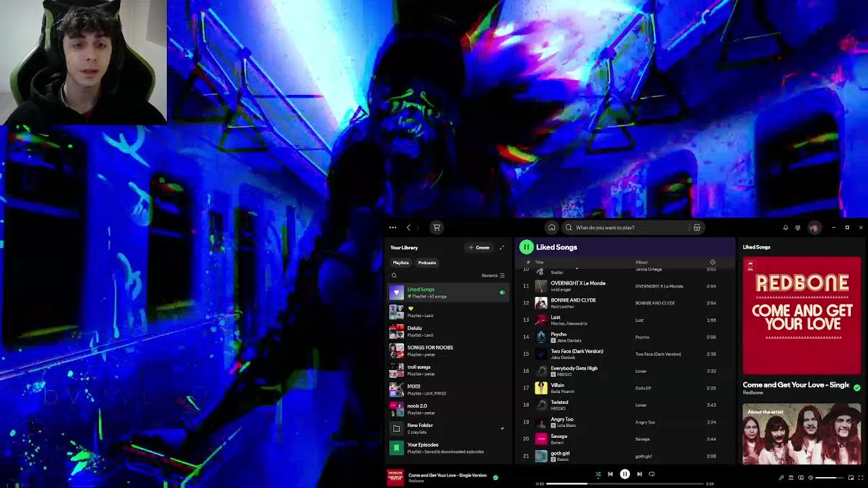The width and height of the screenshot is (868, 488).
Task: Open the notifications bell
Action: pyautogui.click(x=785, y=228)
